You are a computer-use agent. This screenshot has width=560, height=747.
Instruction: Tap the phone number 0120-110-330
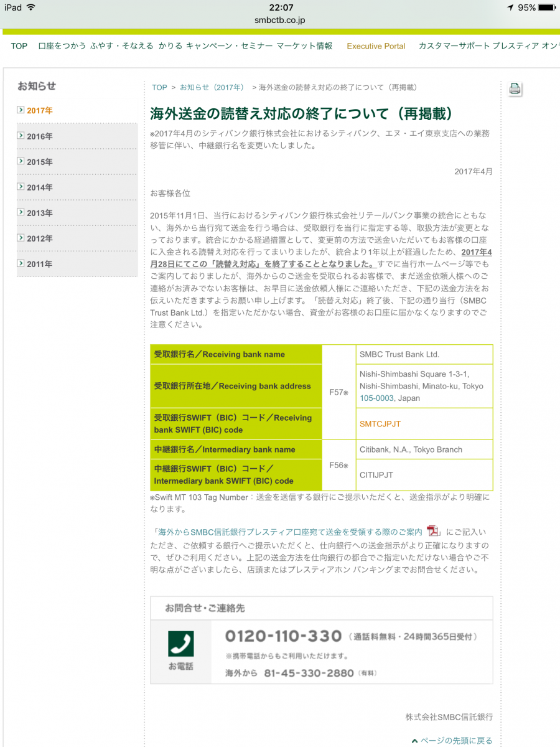[x=283, y=636]
